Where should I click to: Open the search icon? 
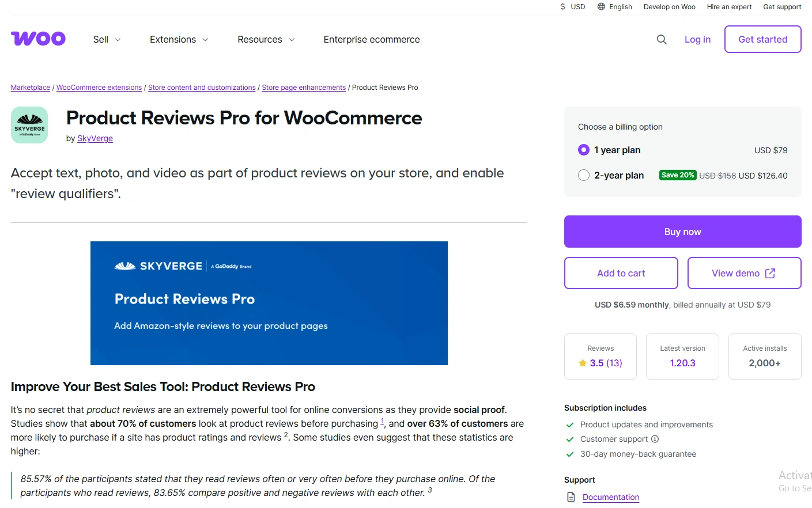(x=661, y=39)
